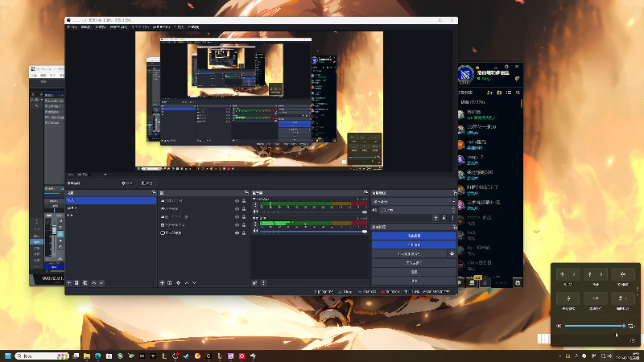This screenshot has height=362, width=644.
Task: Open advanced audio properties gear in mixer footer
Action: pyautogui.click(x=255, y=283)
